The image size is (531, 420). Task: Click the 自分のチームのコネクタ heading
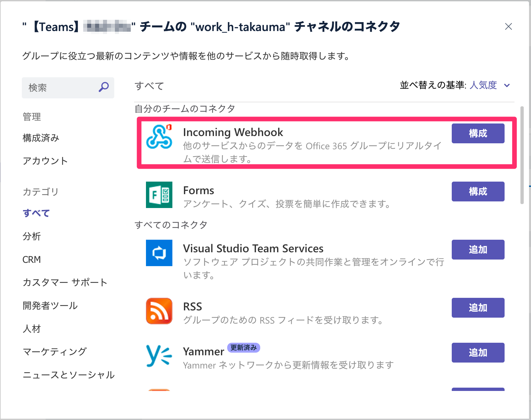pyautogui.click(x=185, y=109)
